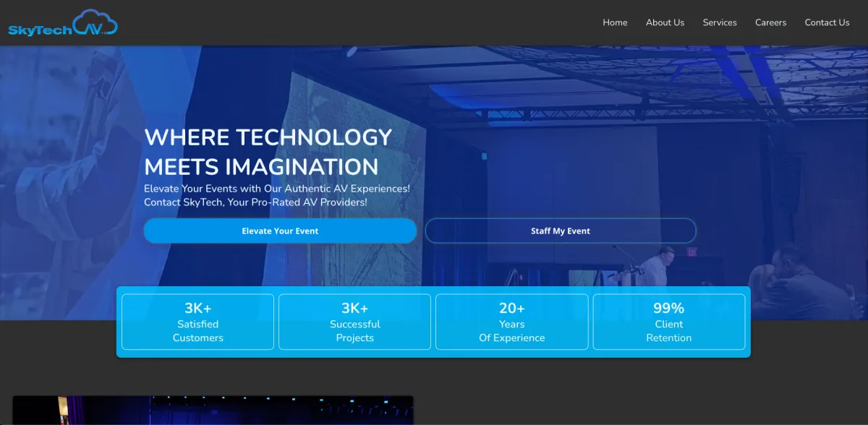
Task: Open the Home menu item
Action: pyautogui.click(x=615, y=22)
